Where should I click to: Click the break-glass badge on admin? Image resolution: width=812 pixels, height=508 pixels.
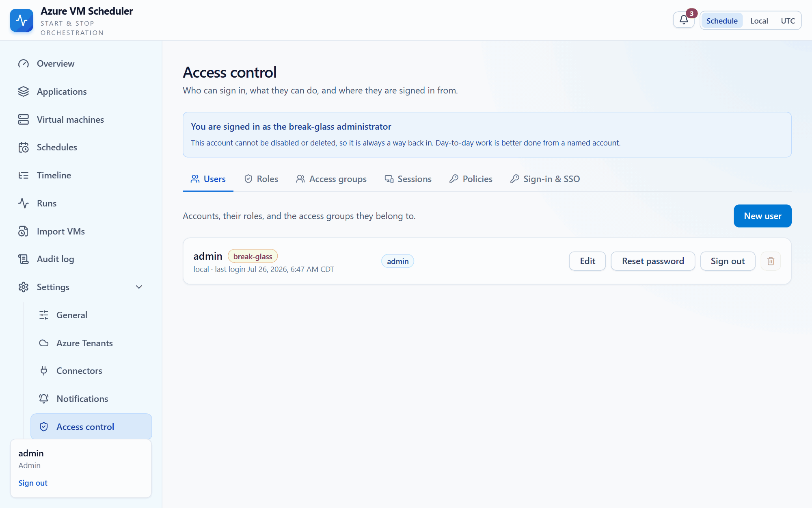(253, 256)
